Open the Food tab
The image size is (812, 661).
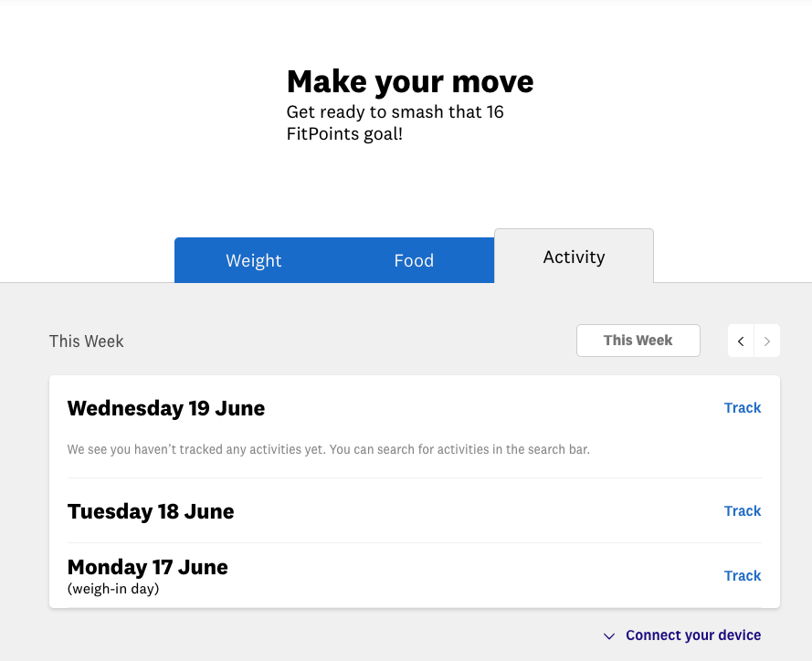414,260
